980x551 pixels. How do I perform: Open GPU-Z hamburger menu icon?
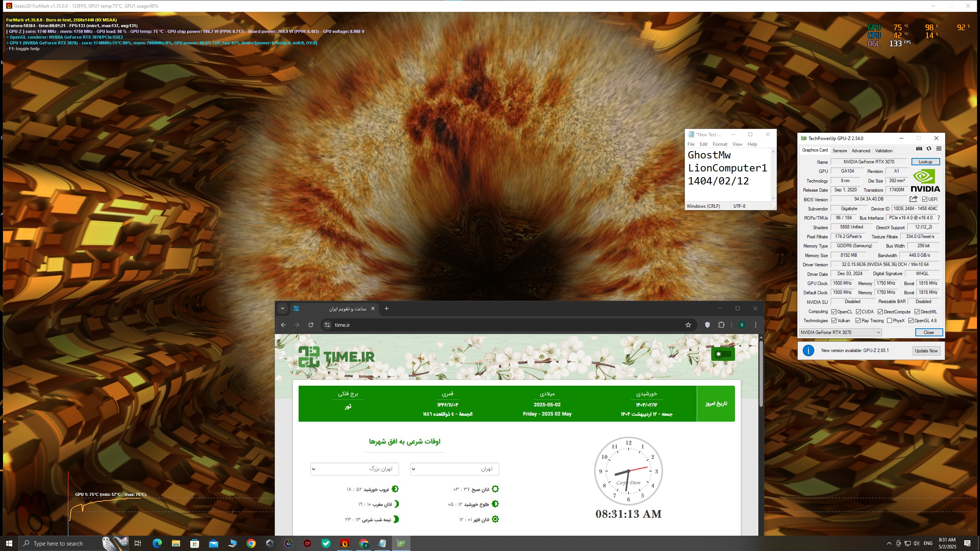[939, 149]
